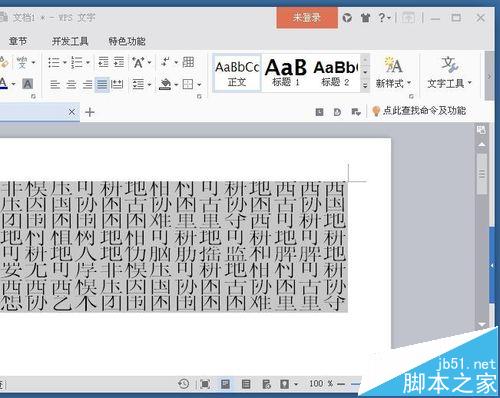
Task: Click the borders icon
Action: coord(188,84)
